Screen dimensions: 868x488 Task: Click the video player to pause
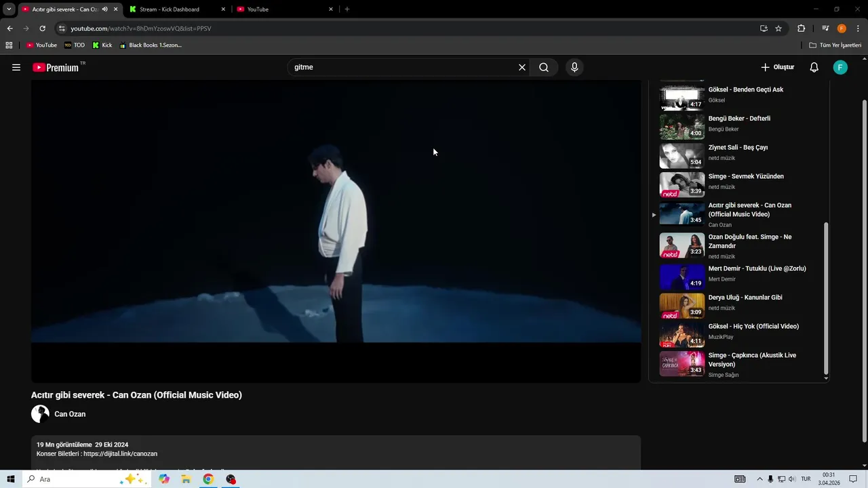pyautogui.click(x=336, y=230)
